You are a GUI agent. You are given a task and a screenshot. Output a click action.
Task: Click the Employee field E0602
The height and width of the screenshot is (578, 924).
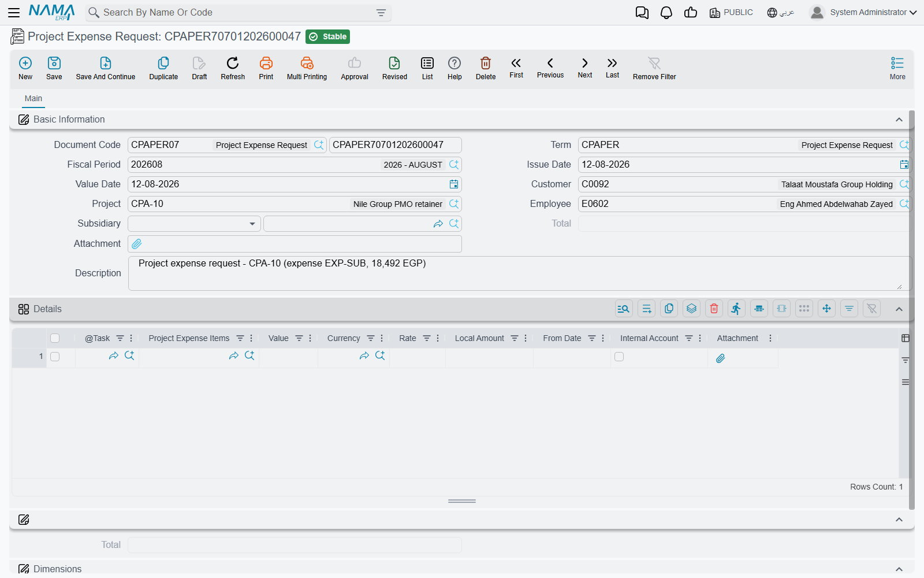(745, 204)
